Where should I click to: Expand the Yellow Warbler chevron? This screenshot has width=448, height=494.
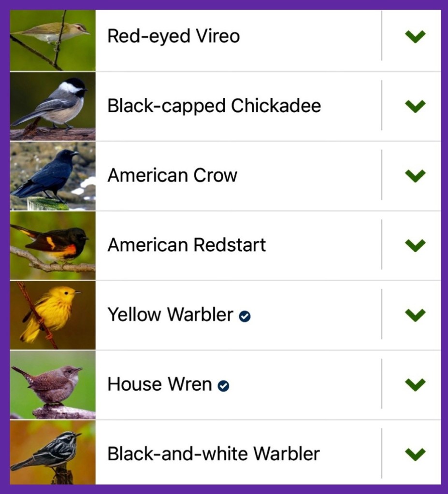(415, 315)
